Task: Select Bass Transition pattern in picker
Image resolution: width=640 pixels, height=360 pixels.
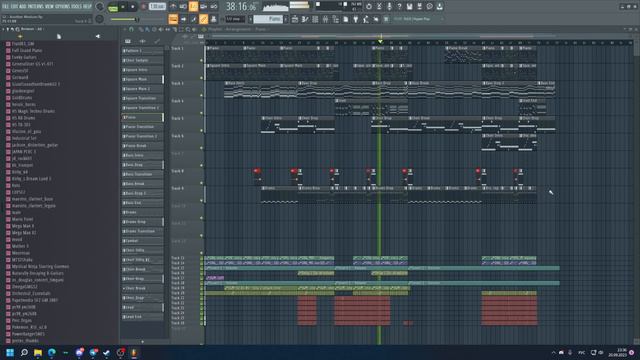Action: 142,174
